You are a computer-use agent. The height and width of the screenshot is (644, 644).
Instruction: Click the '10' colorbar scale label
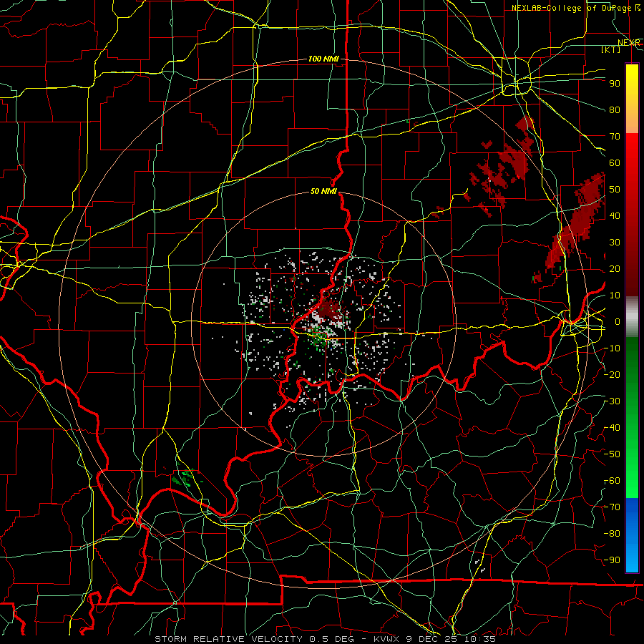pos(615,296)
